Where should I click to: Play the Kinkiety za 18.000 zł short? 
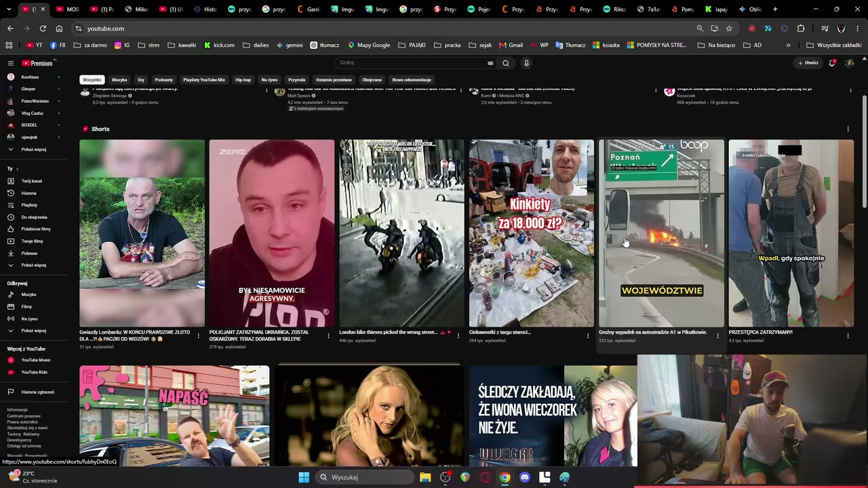[532, 233]
